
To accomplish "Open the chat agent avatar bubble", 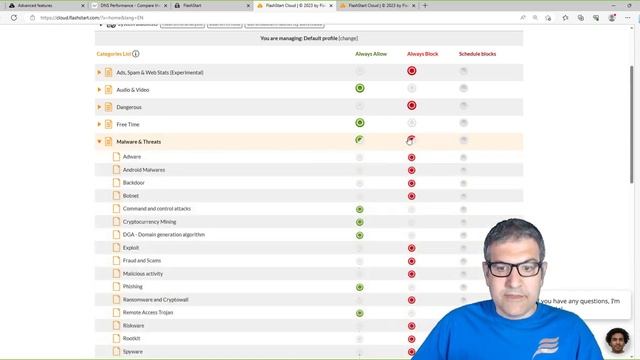I will point(617,340).
